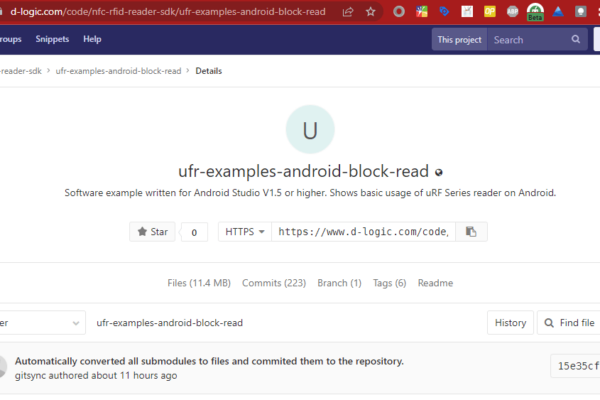
Task: Click the browser address bar URL
Action: (x=168, y=12)
